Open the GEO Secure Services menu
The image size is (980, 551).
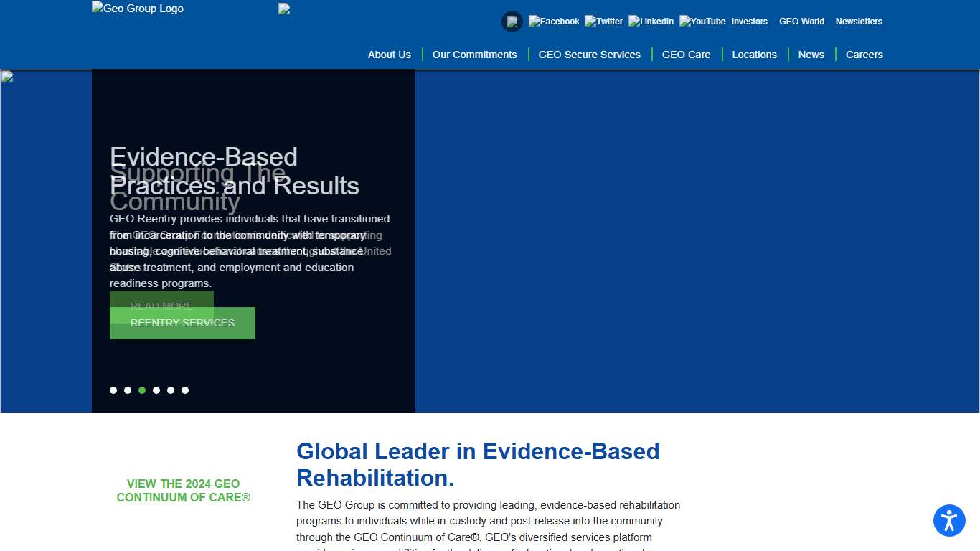tap(589, 54)
